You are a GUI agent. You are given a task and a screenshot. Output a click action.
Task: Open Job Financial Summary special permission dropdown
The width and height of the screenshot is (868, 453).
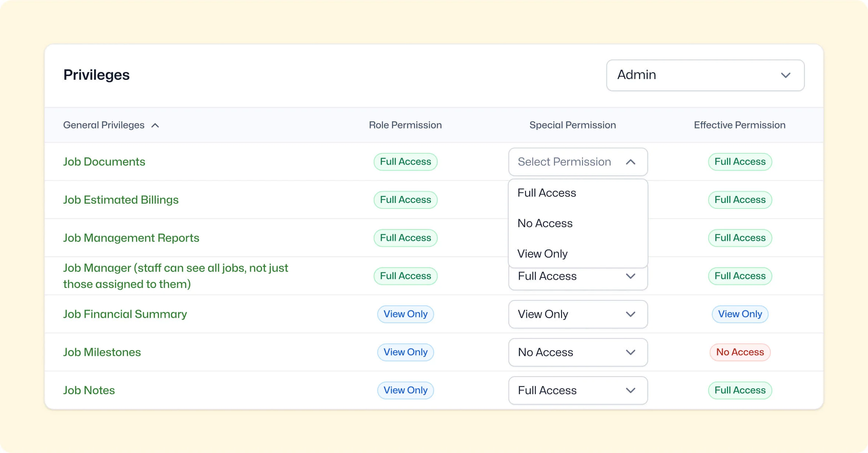click(x=578, y=314)
